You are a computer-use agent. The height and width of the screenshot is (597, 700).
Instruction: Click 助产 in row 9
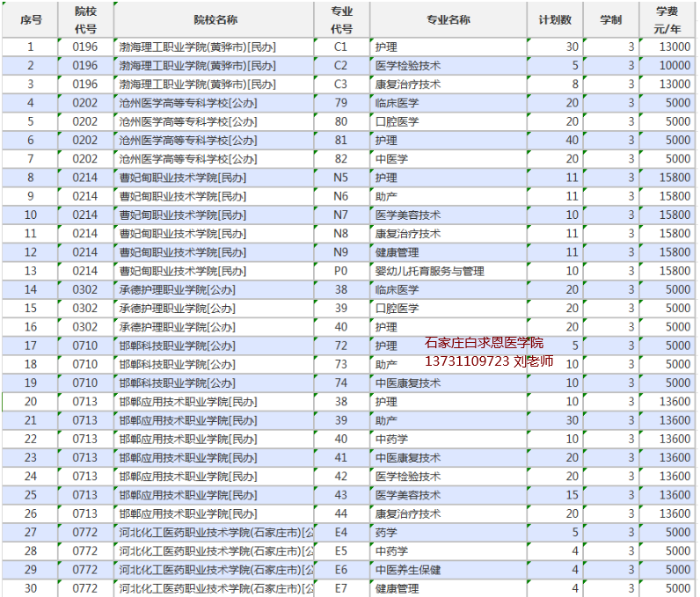[386, 196]
